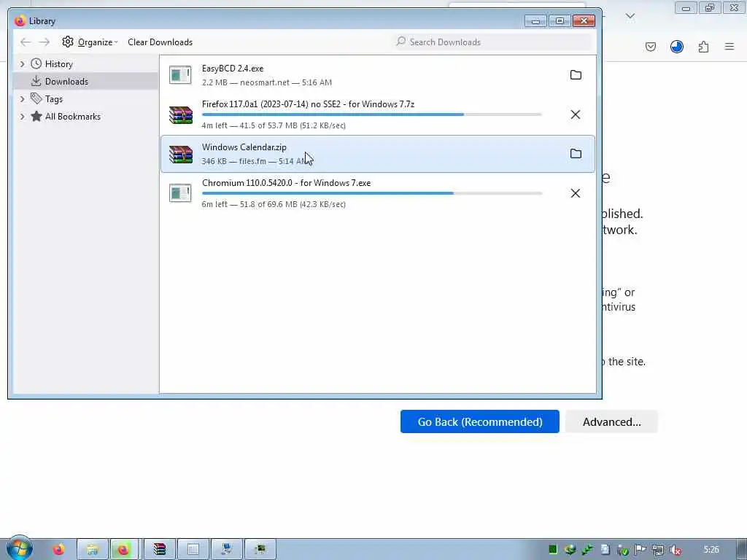Image resolution: width=747 pixels, height=560 pixels.
Task: Open Windows Explorer from the taskbar
Action: [x=93, y=550]
